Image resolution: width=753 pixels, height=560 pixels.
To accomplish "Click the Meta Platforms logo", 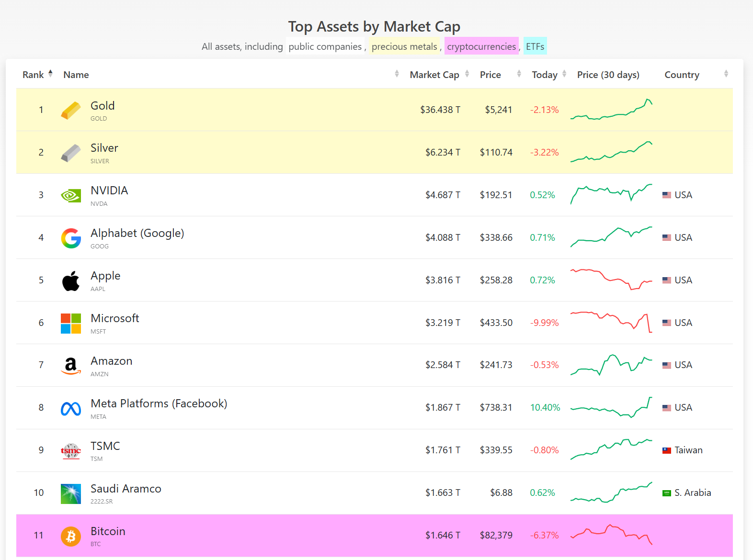I will tap(71, 408).
